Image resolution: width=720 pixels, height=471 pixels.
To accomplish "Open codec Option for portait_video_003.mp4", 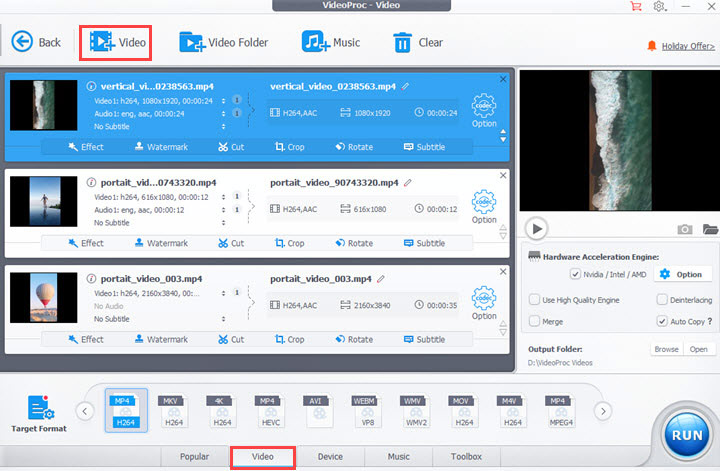I will click(x=484, y=303).
